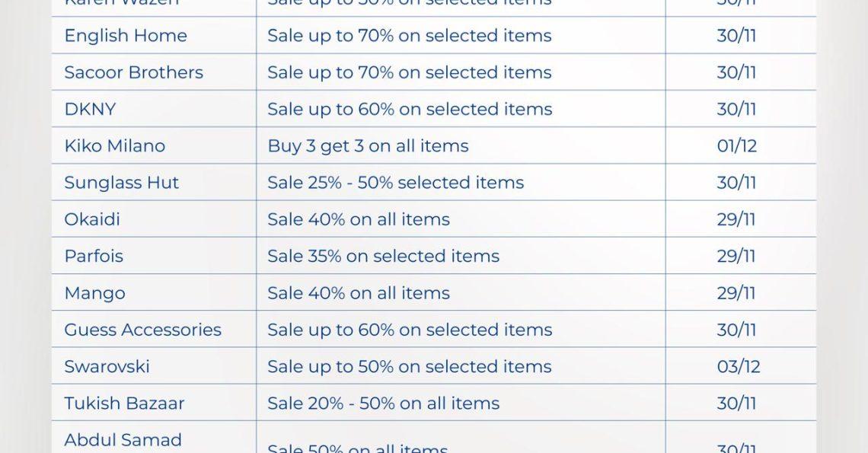This screenshot has height=453, width=868.
Task: Click the Swarovski store name
Action: click(107, 366)
